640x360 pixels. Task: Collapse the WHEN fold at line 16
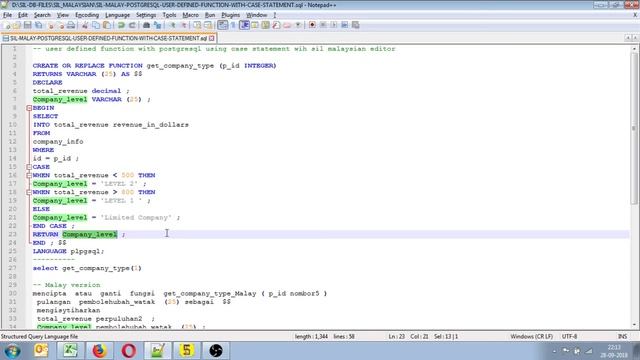[x=29, y=176]
